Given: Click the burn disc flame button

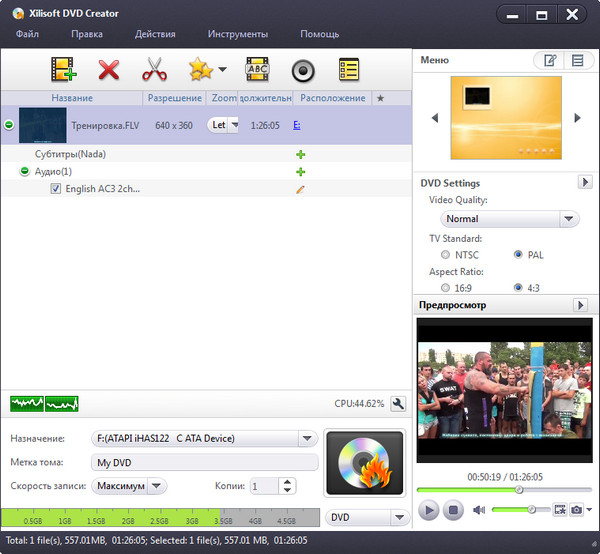Looking at the screenshot, I should click(x=365, y=465).
